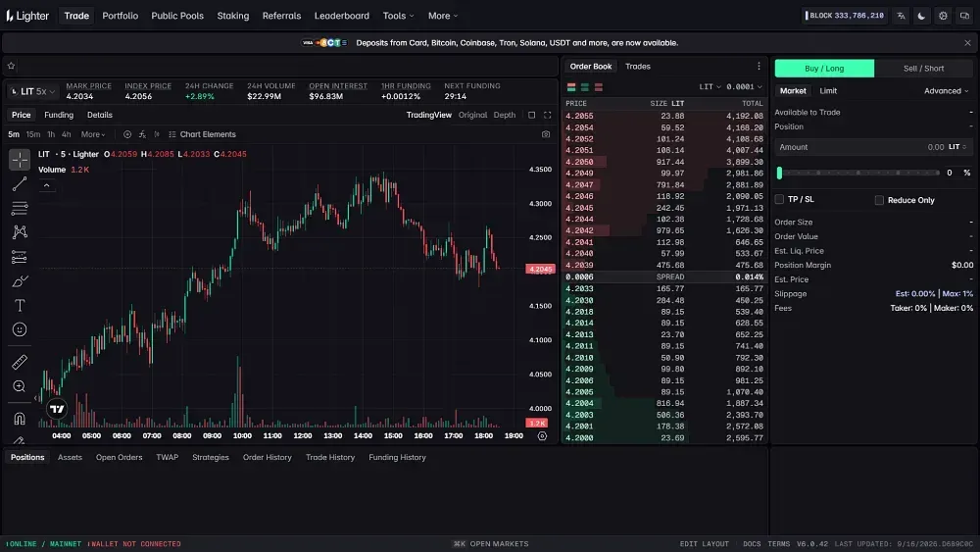Click the TradingView logo on chart

pos(57,409)
